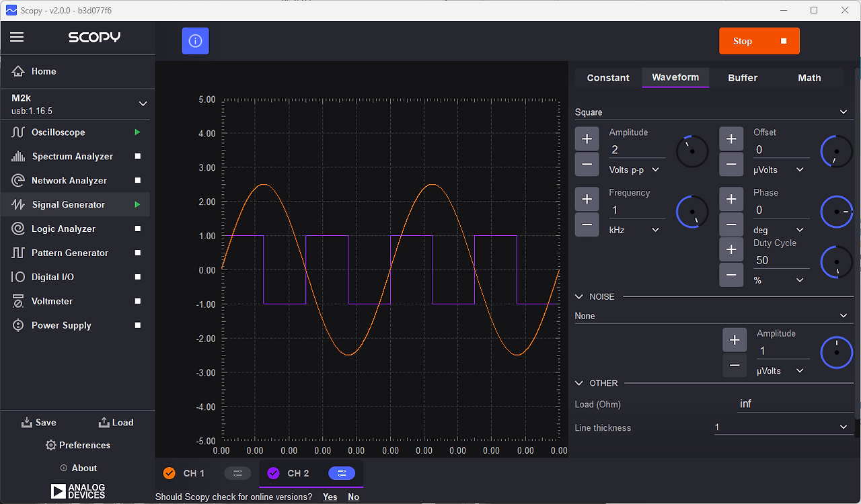Click the Analog Devices logo

coord(78,491)
